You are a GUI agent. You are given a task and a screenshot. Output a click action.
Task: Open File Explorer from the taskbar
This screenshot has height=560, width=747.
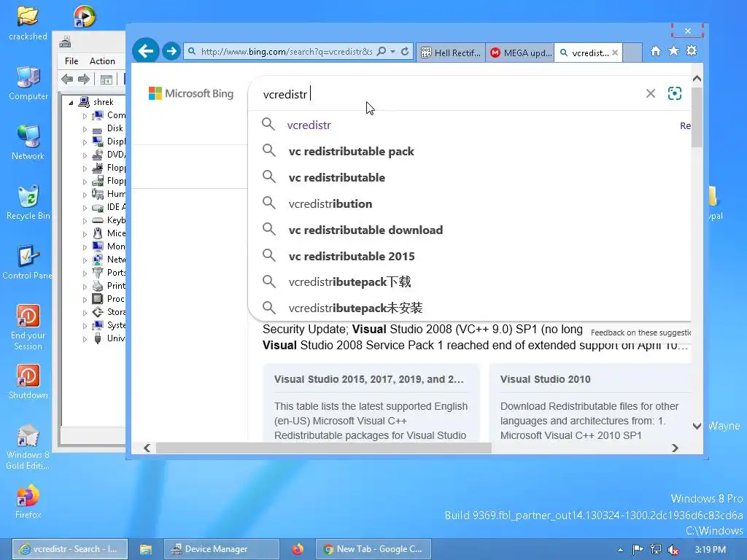pos(146,549)
